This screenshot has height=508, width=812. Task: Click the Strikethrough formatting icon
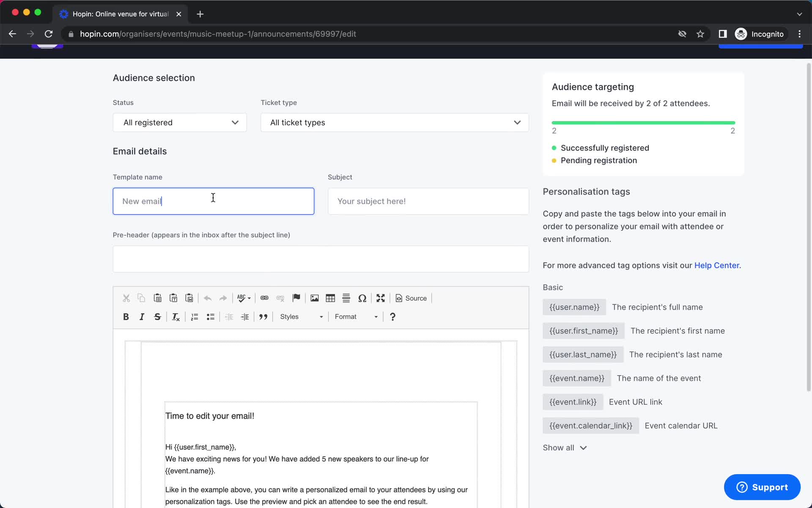tap(156, 316)
